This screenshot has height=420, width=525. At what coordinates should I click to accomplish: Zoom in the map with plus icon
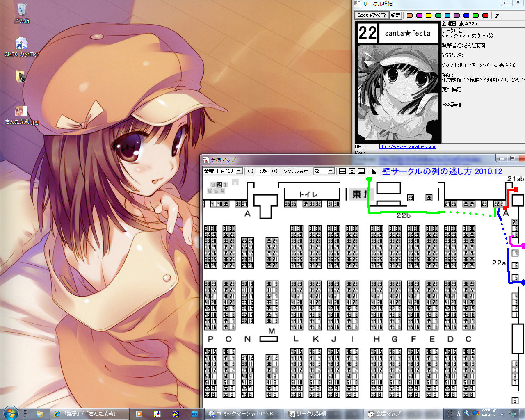(x=275, y=171)
